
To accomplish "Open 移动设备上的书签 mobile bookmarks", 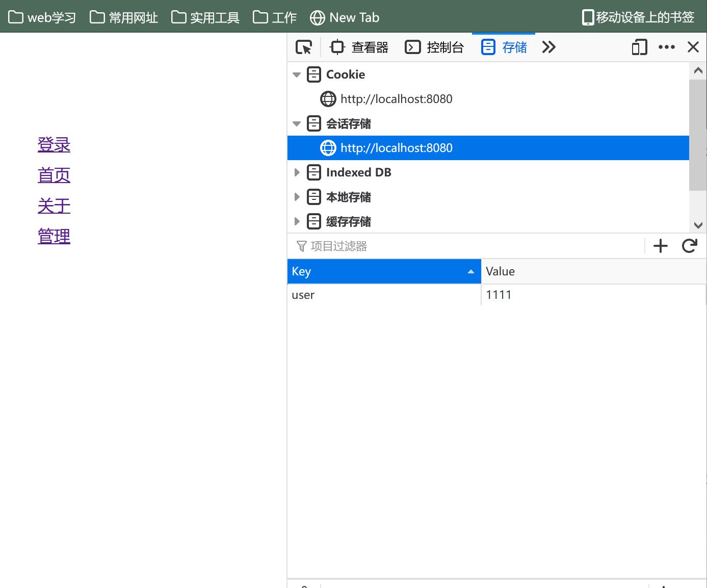I will (x=638, y=17).
